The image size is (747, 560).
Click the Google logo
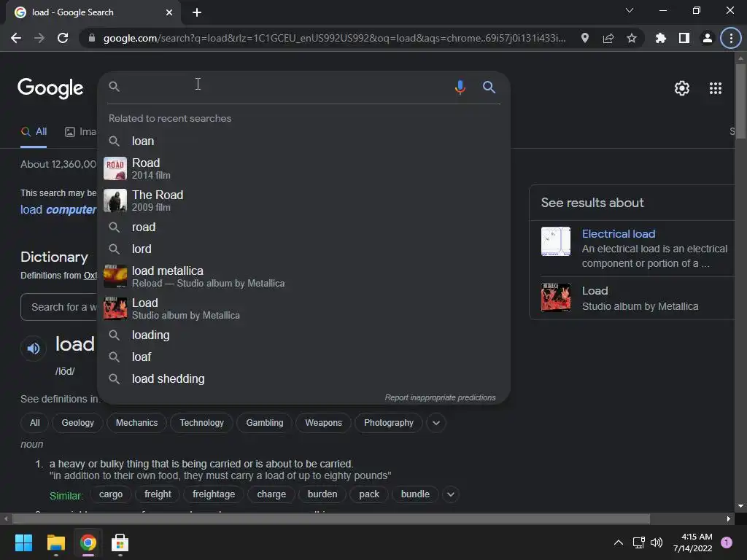tap(50, 88)
